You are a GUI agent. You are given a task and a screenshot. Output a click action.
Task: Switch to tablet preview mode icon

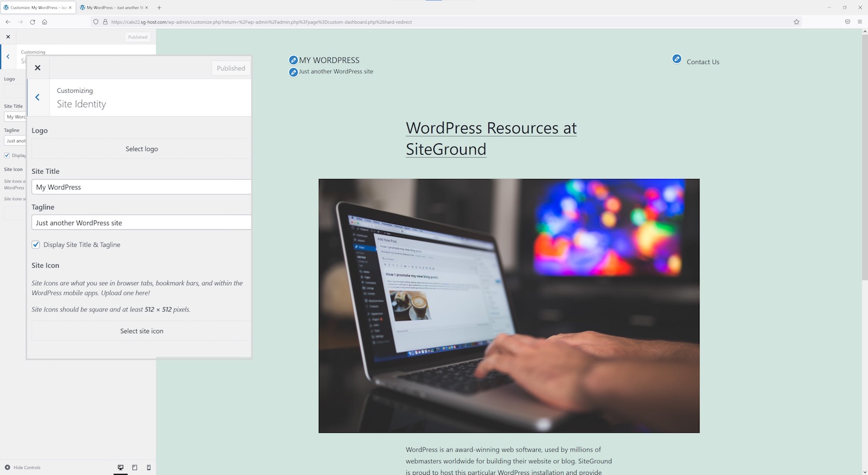tap(135, 467)
